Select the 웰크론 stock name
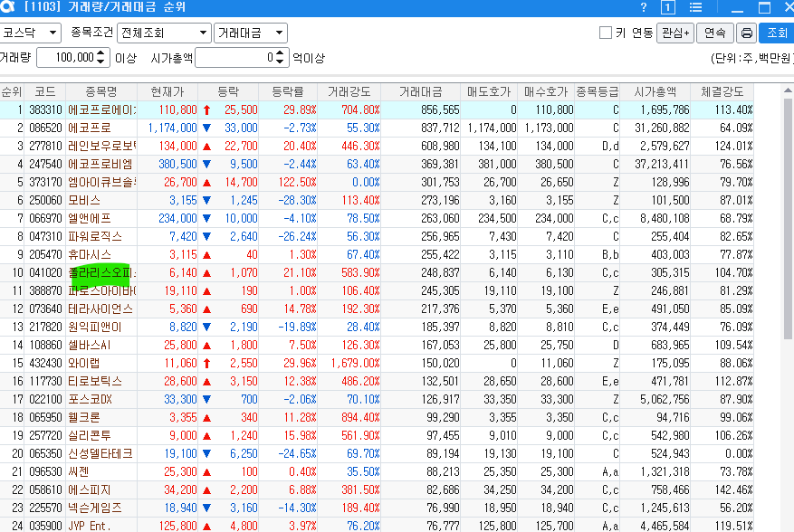This screenshot has width=794, height=532. pos(84,418)
